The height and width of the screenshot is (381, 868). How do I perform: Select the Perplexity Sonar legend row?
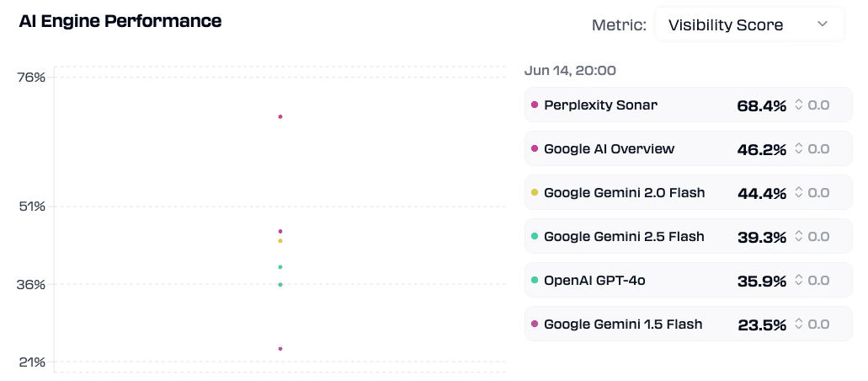coord(688,105)
